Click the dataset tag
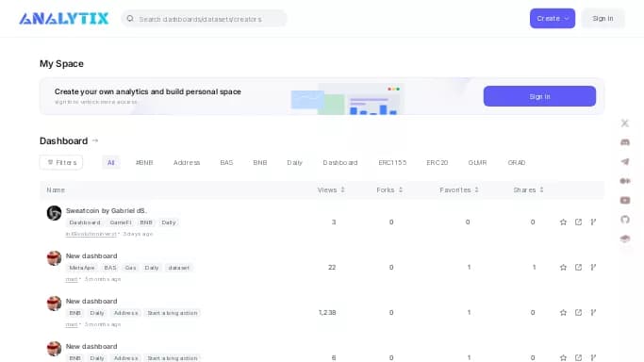Screen dimensions: 644x362 178,268
